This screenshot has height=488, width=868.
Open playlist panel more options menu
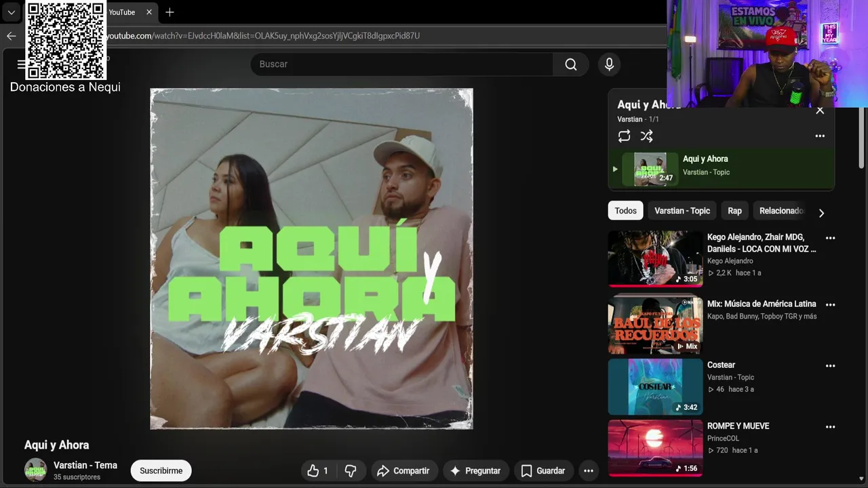pyautogui.click(x=820, y=136)
